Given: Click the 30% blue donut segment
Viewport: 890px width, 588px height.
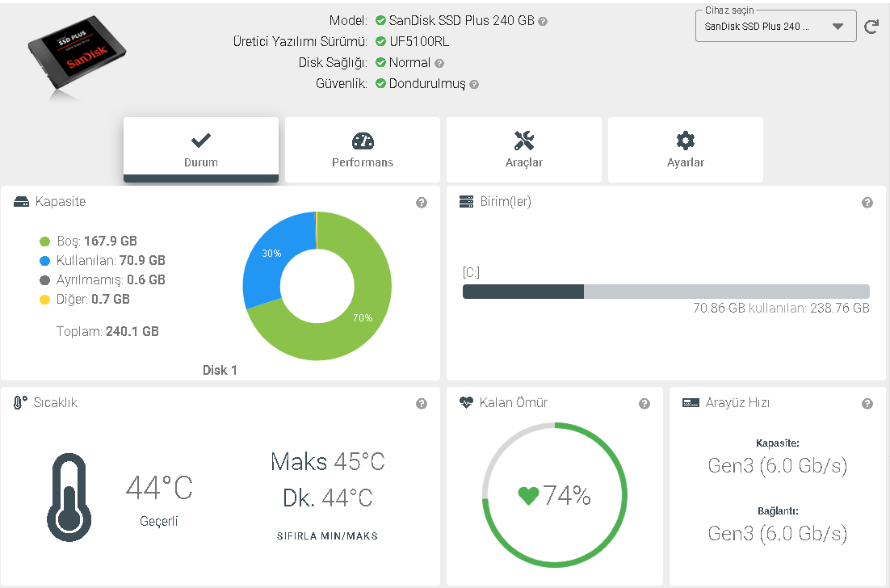Looking at the screenshot, I should pos(271,254).
